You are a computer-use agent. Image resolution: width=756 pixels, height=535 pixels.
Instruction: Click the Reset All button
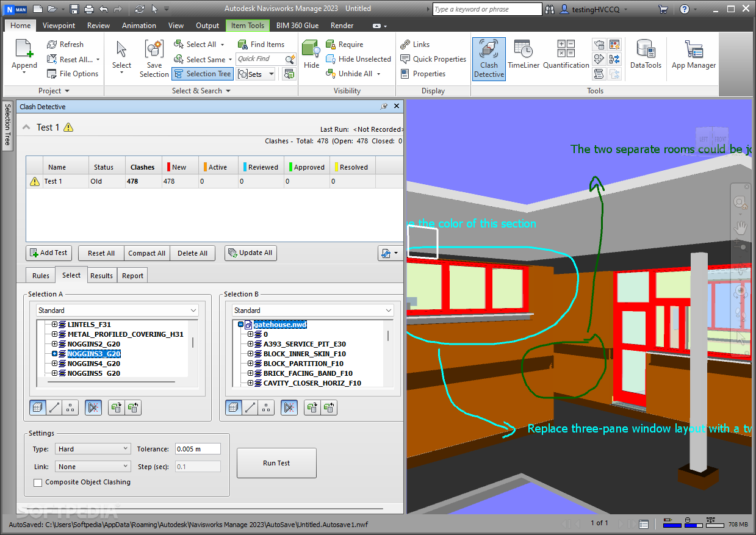coord(101,253)
